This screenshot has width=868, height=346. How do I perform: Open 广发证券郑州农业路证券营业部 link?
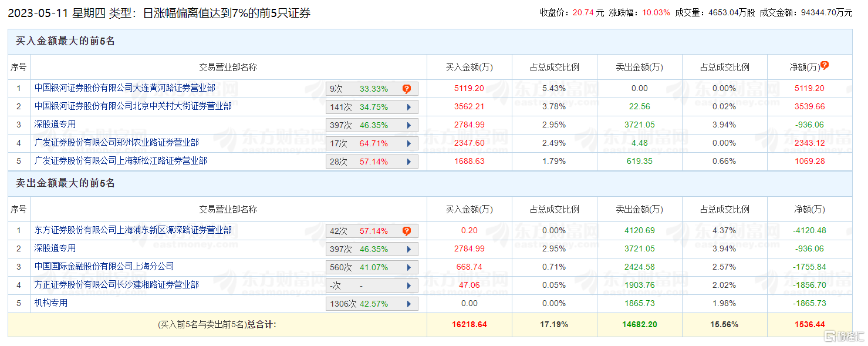click(117, 143)
